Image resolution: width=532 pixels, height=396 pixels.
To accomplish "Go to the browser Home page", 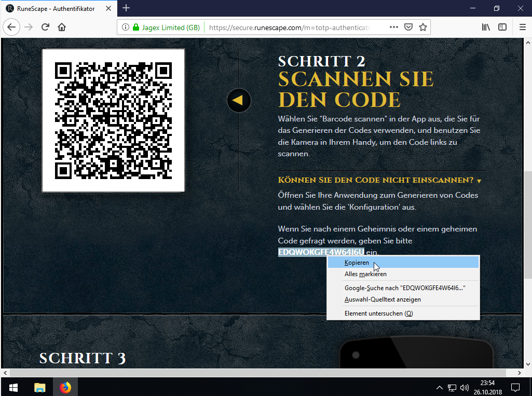I will click(62, 27).
